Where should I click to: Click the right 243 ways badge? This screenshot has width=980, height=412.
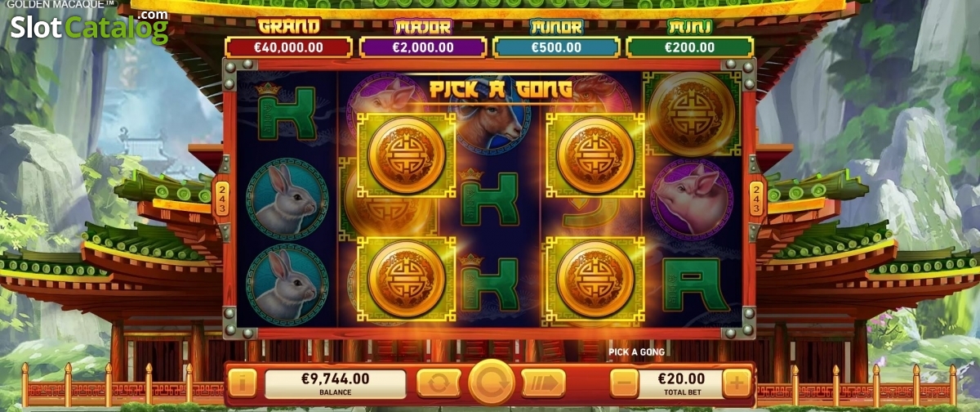[756, 199]
